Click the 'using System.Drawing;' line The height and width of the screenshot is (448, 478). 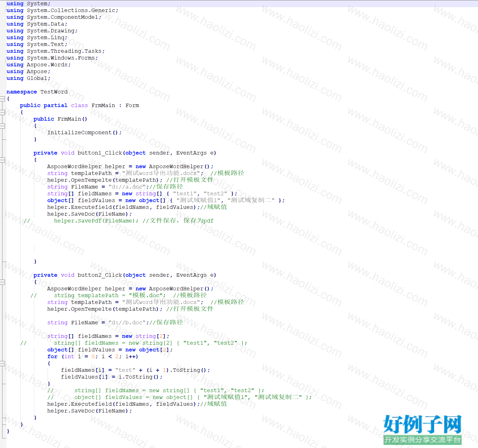(x=42, y=31)
